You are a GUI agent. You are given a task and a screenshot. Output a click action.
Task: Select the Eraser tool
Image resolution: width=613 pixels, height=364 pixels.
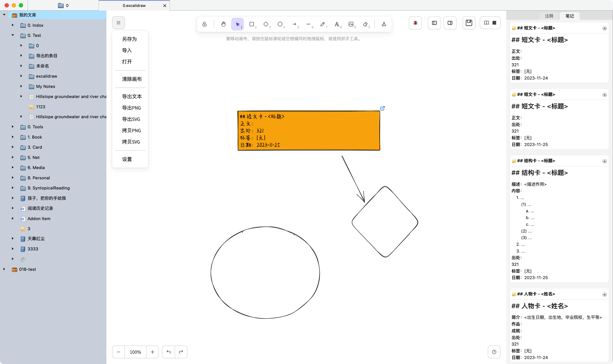click(x=365, y=24)
